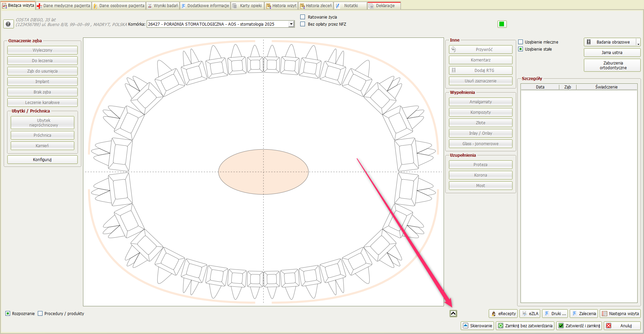Mark the tooth as Próchnica
The width and height of the screenshot is (644, 334).
[43, 135]
